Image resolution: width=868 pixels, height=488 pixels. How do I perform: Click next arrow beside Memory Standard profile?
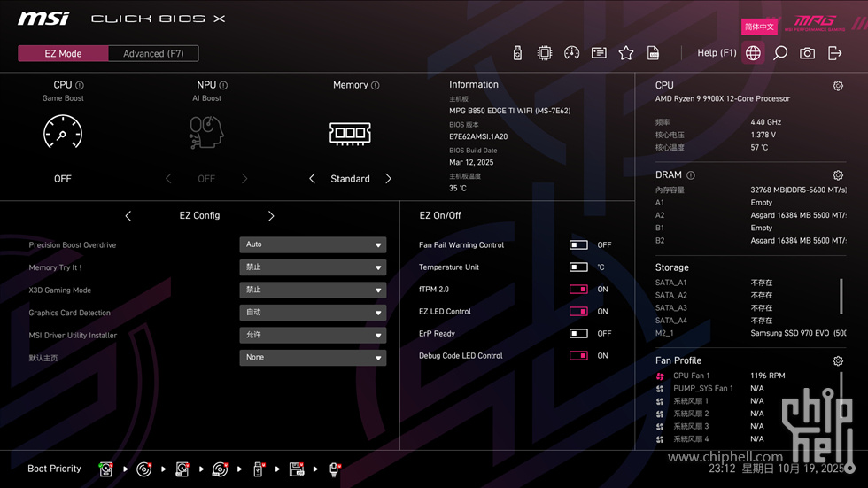[388, 179]
